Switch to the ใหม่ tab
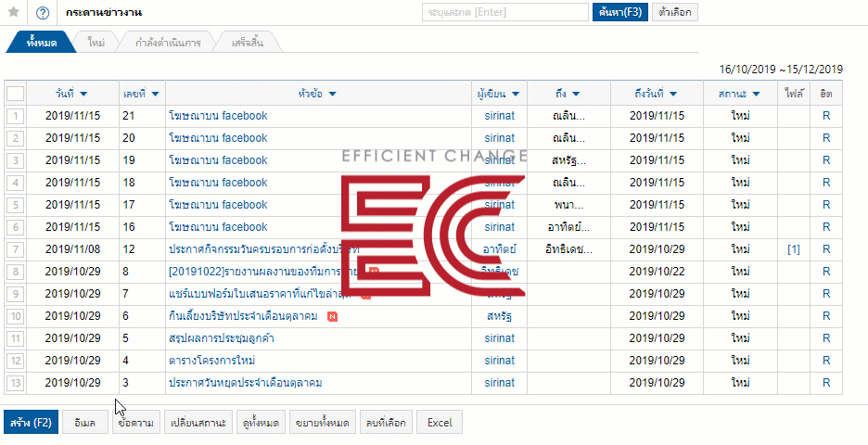The image size is (868, 445). click(x=96, y=43)
